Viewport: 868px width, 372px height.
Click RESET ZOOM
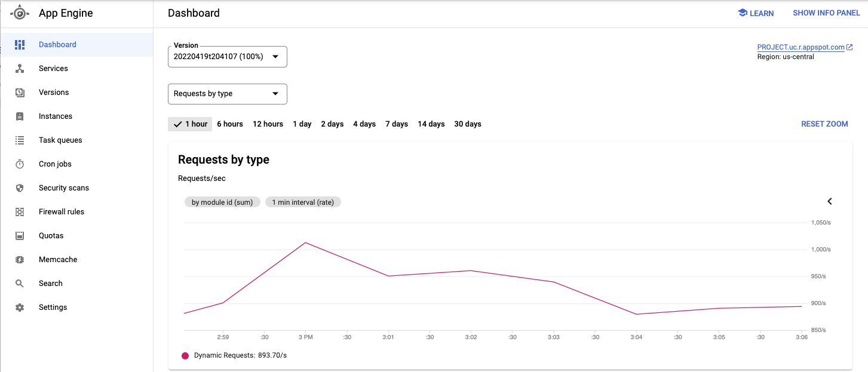(824, 124)
